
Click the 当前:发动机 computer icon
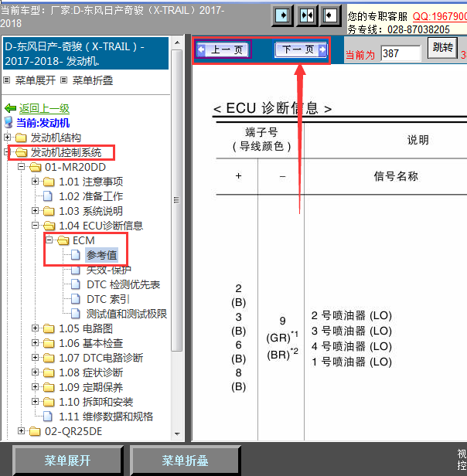[x=9, y=123]
